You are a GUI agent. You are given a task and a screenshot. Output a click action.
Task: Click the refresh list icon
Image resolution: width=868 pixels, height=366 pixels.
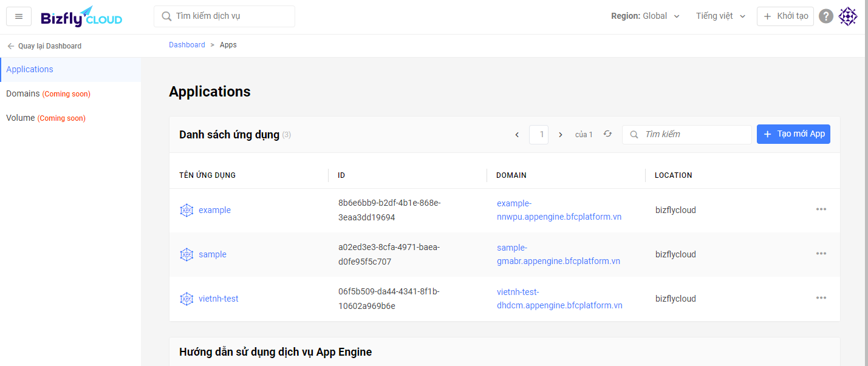point(607,134)
